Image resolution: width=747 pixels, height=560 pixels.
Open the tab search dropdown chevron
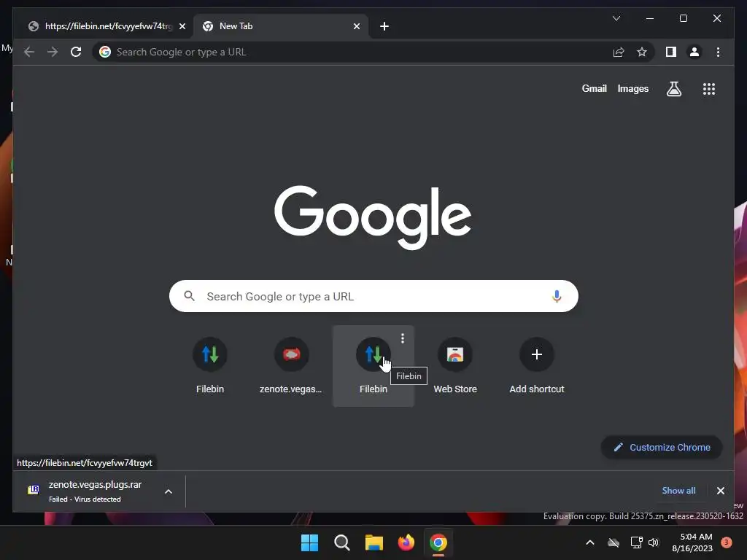pyautogui.click(x=616, y=18)
